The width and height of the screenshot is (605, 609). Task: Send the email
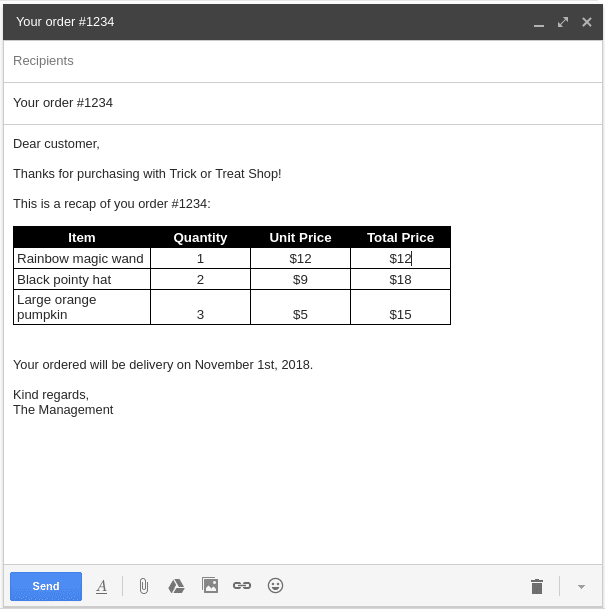(x=46, y=586)
